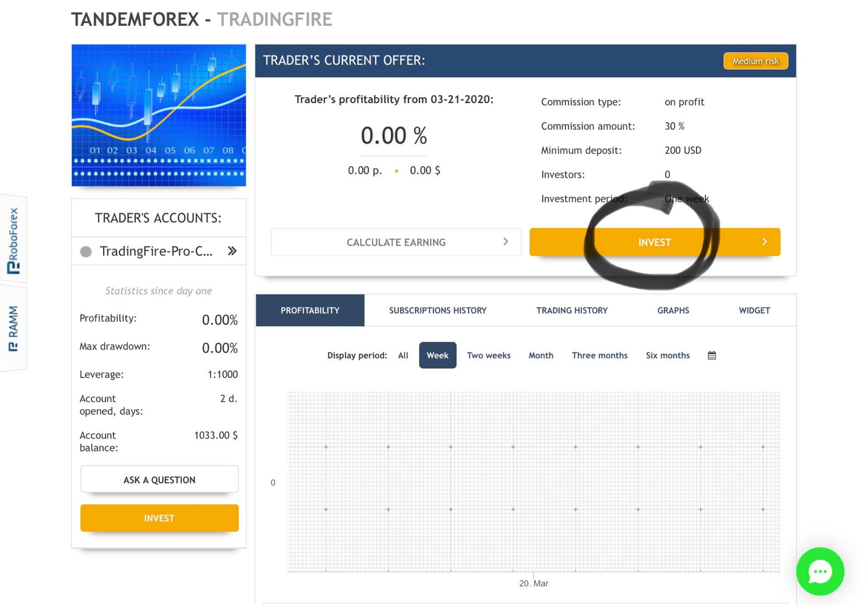Click Invest button under trader's accounts

point(159,518)
